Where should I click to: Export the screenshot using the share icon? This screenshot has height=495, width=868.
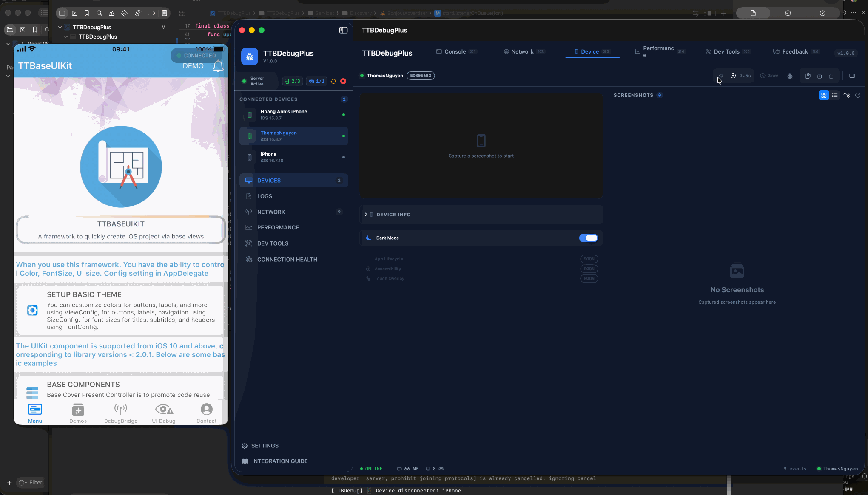(x=831, y=76)
